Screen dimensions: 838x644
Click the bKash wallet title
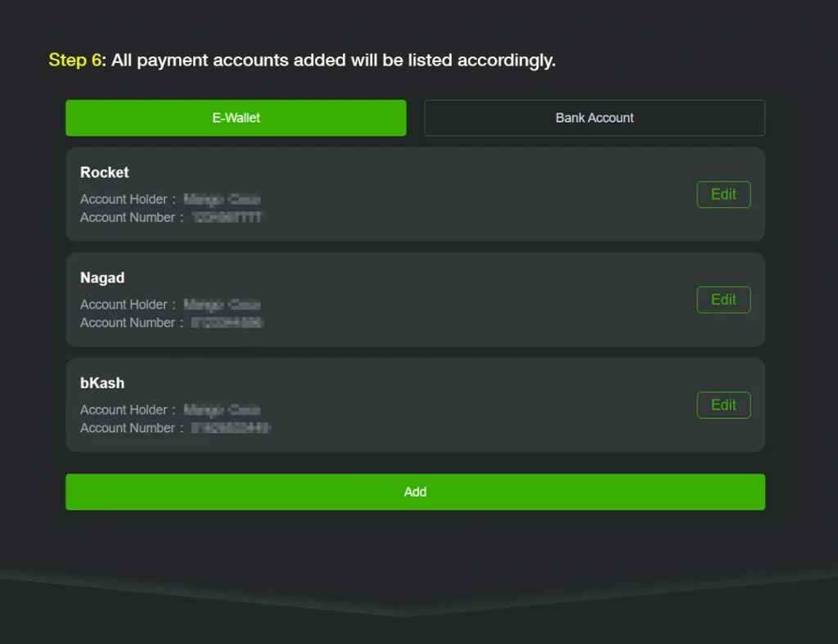101,382
